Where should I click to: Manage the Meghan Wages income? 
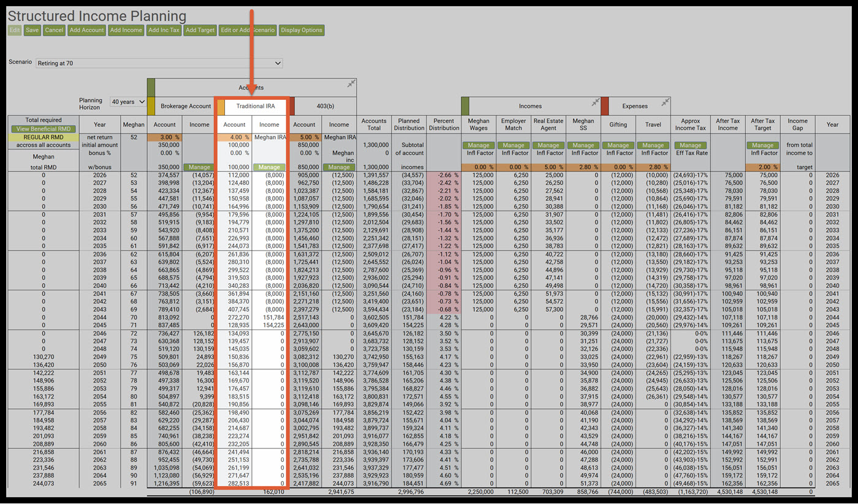(x=479, y=145)
